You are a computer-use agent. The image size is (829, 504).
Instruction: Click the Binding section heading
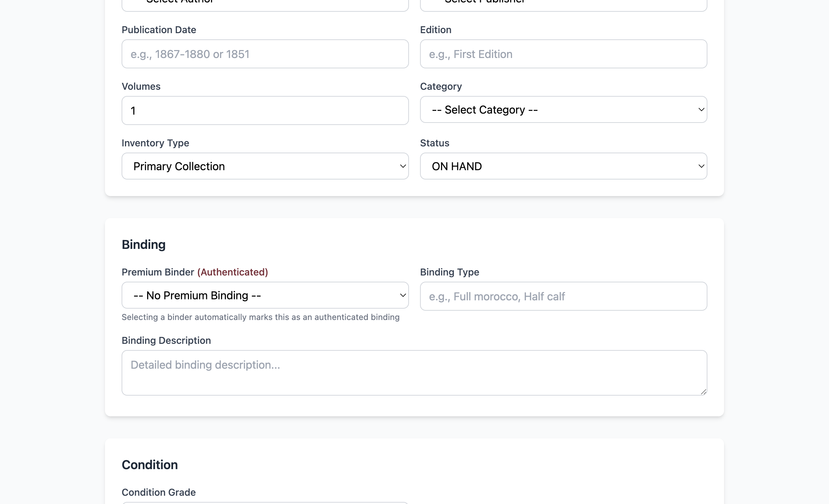click(x=144, y=245)
